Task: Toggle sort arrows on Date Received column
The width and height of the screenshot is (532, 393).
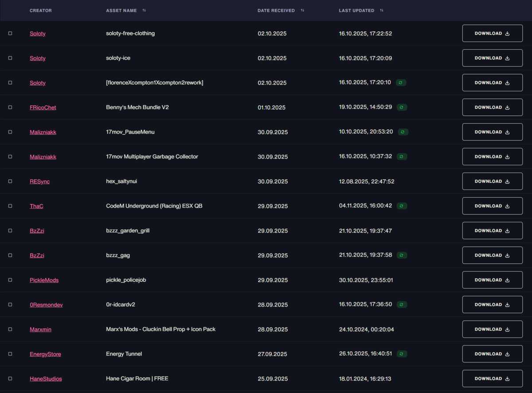Action: pyautogui.click(x=302, y=11)
